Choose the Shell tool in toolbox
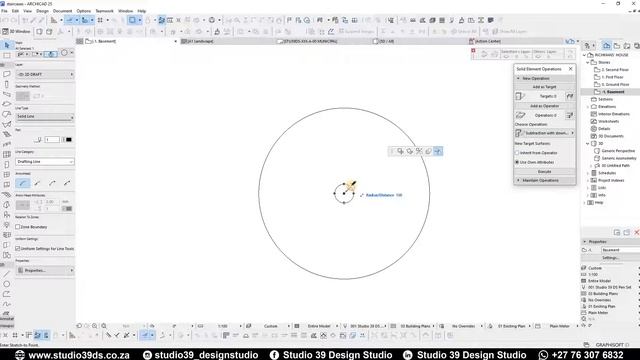 pos(7,124)
